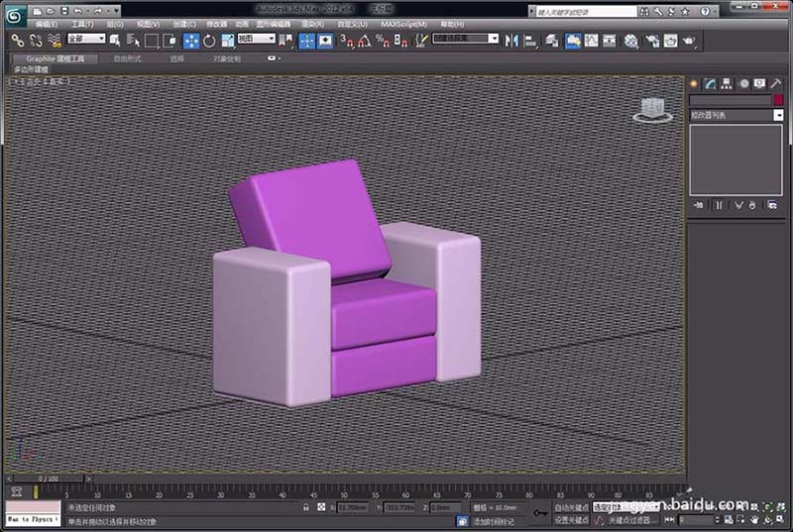Toggle the Percent Snap button
The width and height of the screenshot is (793, 532).
click(x=383, y=41)
